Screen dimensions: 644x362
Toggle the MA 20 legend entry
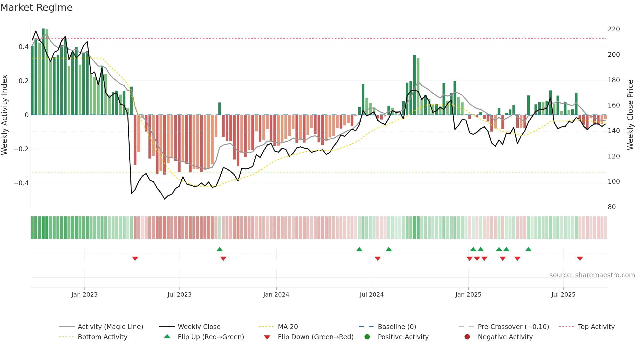click(278, 327)
